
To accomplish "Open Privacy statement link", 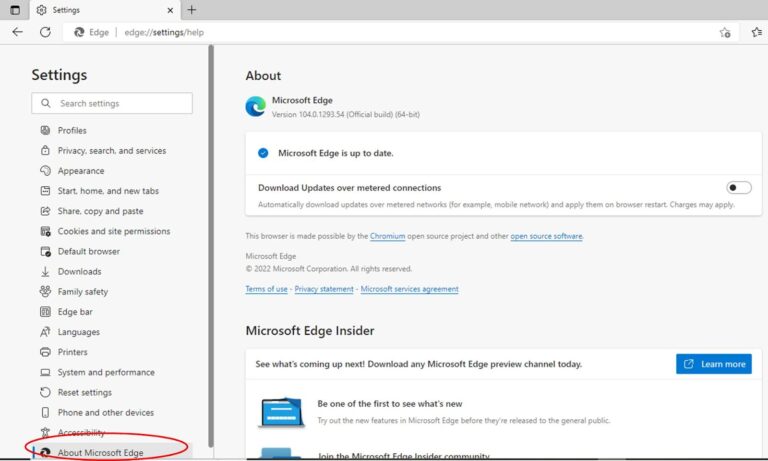I will [324, 289].
